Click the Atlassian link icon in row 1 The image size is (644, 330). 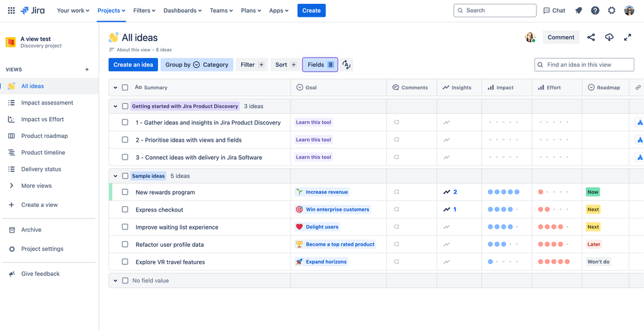639,122
